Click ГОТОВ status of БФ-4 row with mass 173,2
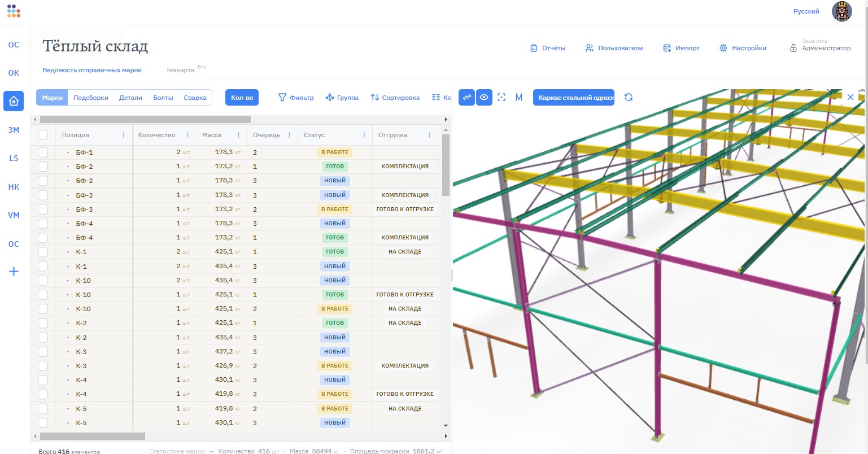 pyautogui.click(x=335, y=238)
